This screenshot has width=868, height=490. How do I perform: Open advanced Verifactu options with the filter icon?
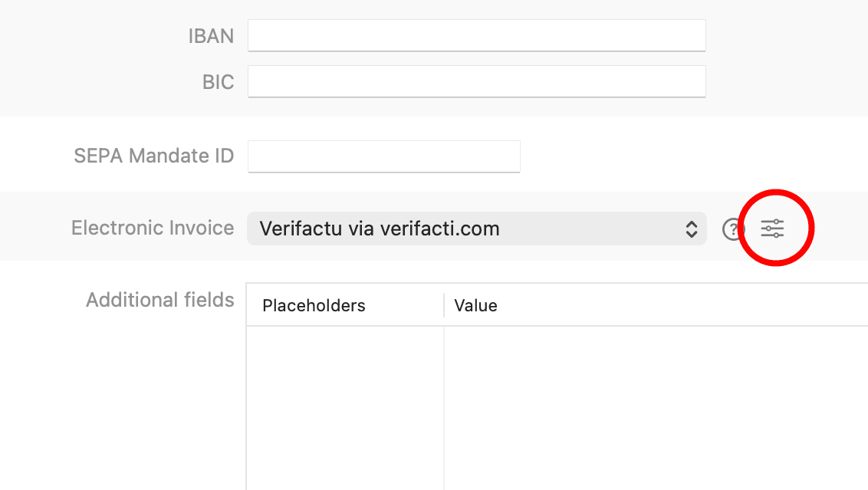tap(773, 228)
